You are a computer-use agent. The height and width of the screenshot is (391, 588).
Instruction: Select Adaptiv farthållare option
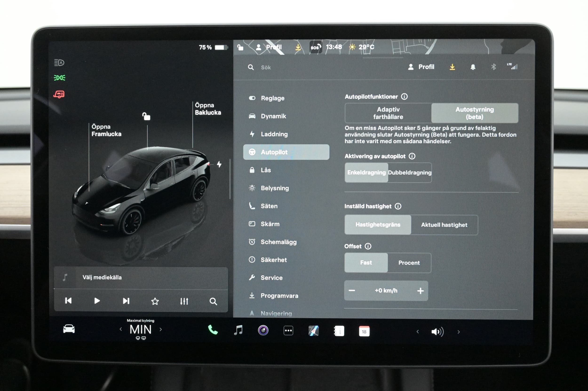(388, 113)
